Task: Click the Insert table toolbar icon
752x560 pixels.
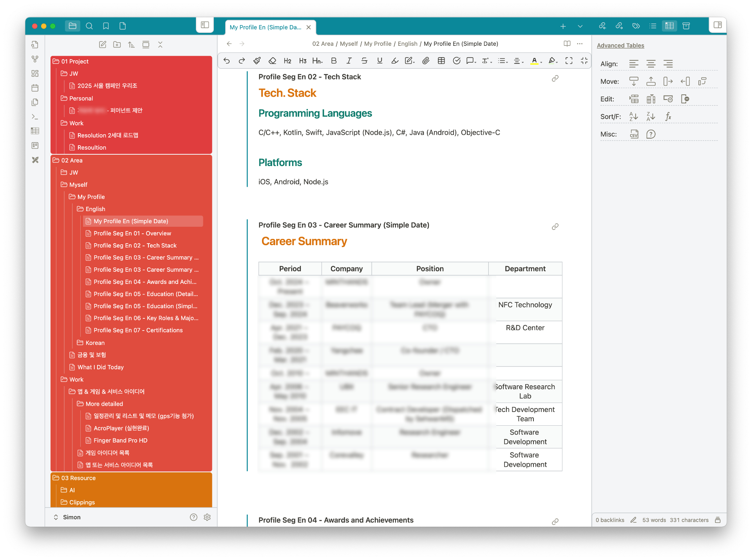Action: coord(441,61)
